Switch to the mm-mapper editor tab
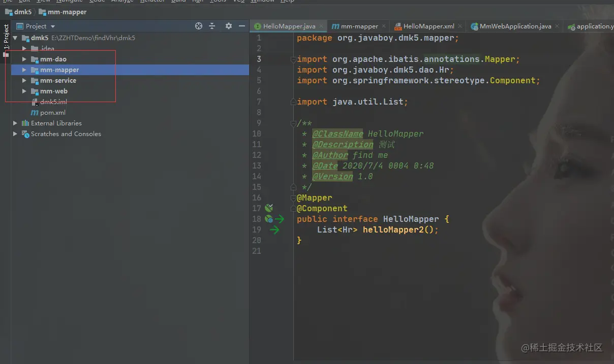Viewport: 614px width, 364px height. [359, 26]
